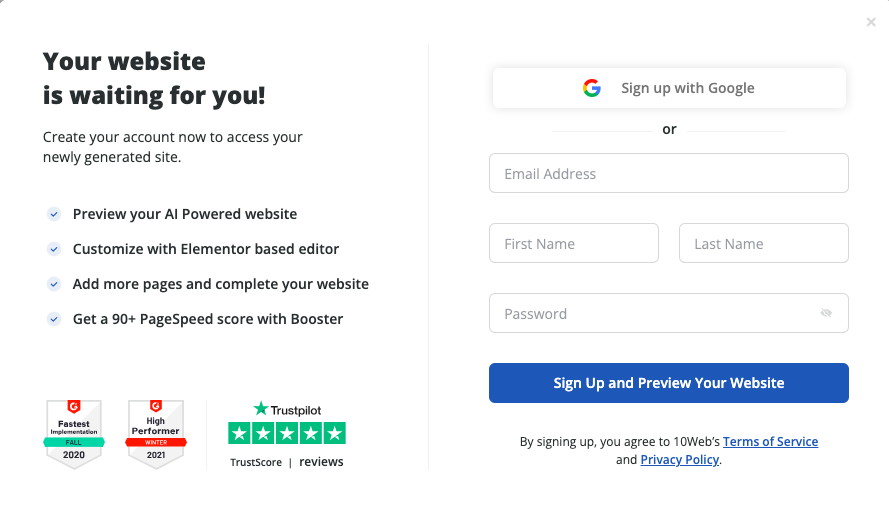The width and height of the screenshot is (889, 509).
Task: Click checkmark beside Preview your AI Powered website
Action: 54,214
